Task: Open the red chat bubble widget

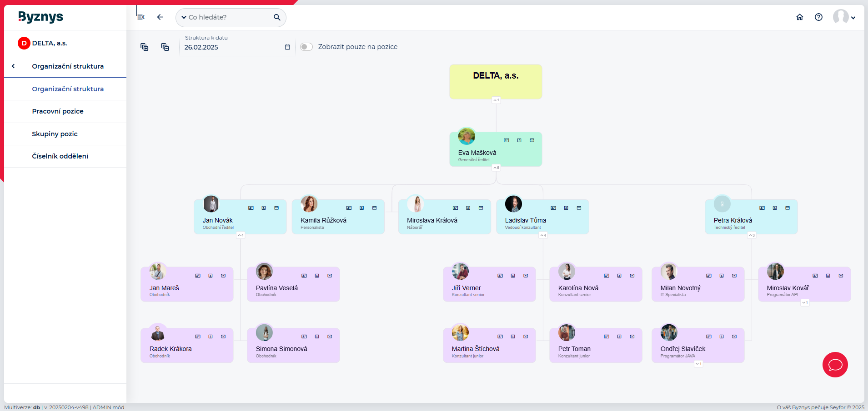Action: point(835,365)
